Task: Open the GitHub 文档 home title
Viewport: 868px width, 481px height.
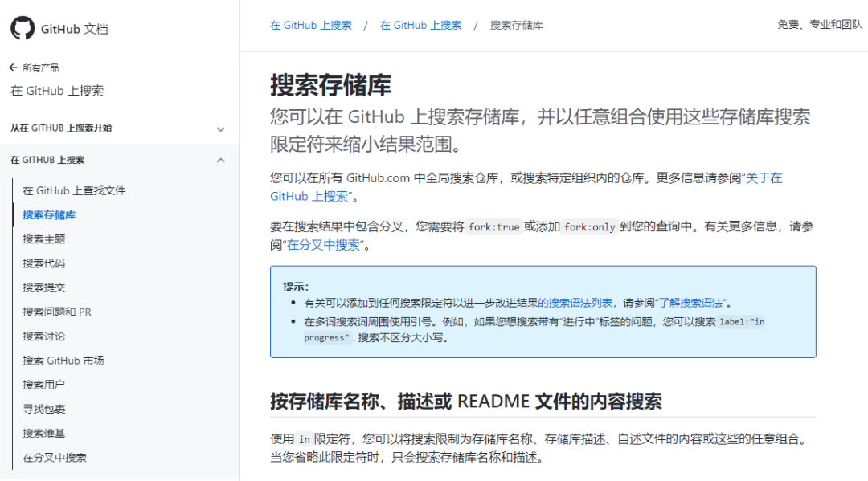Action: coord(75,29)
